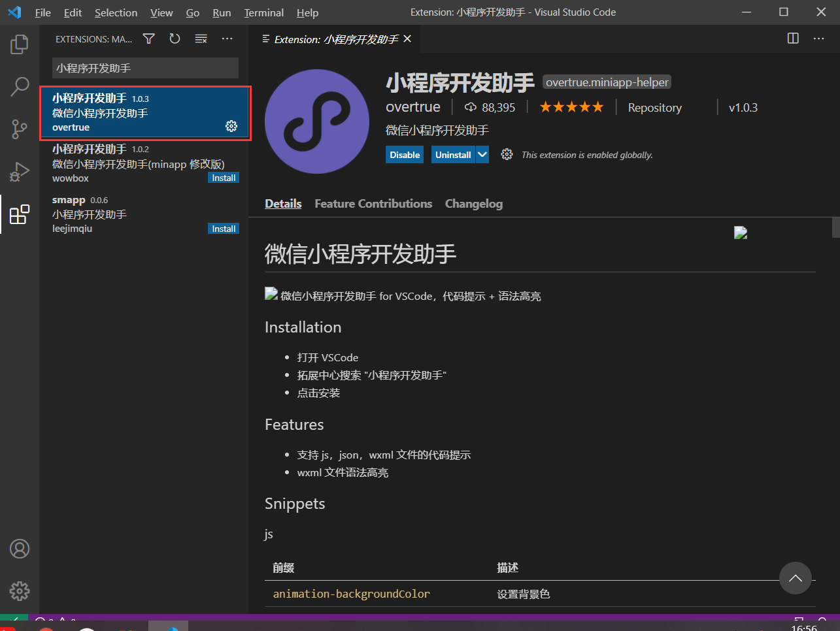Viewport: 840px width, 631px height.
Task: Open the Run and Debug view
Action: tap(20, 172)
